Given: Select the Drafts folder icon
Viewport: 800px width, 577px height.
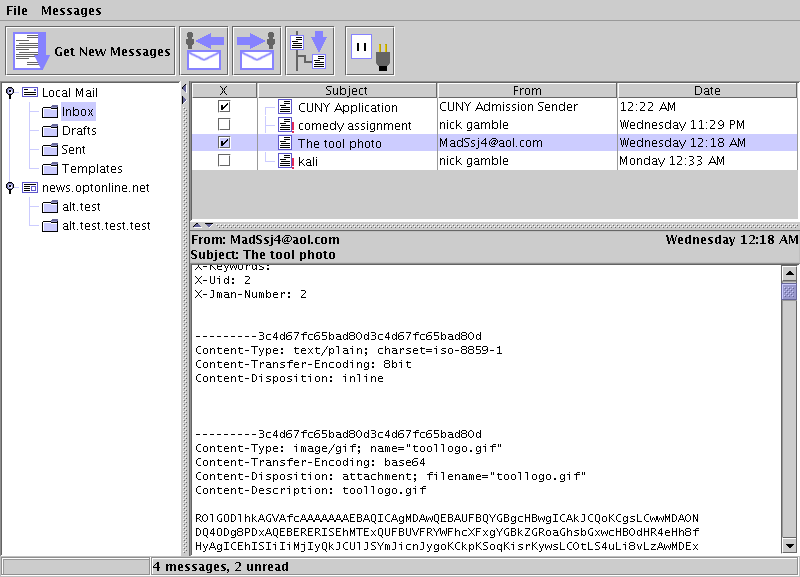Looking at the screenshot, I should tap(50, 131).
